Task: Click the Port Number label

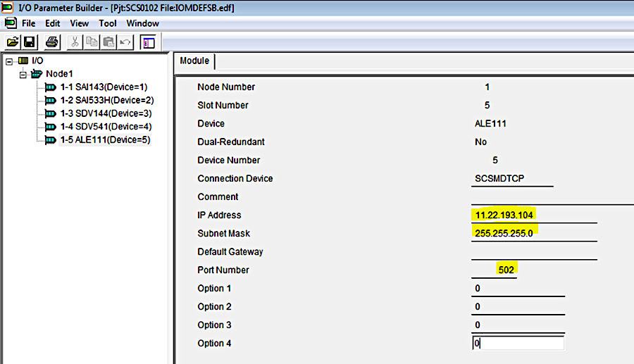Action: point(223,270)
